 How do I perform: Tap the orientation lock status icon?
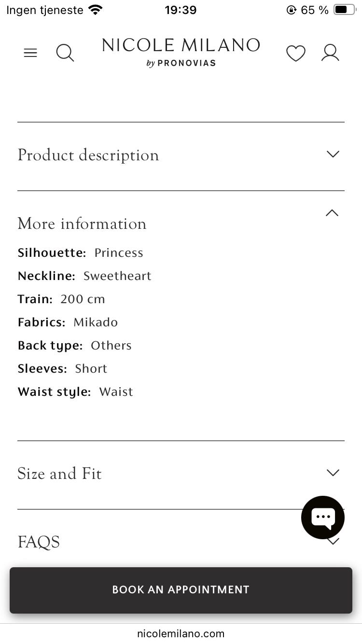click(291, 10)
